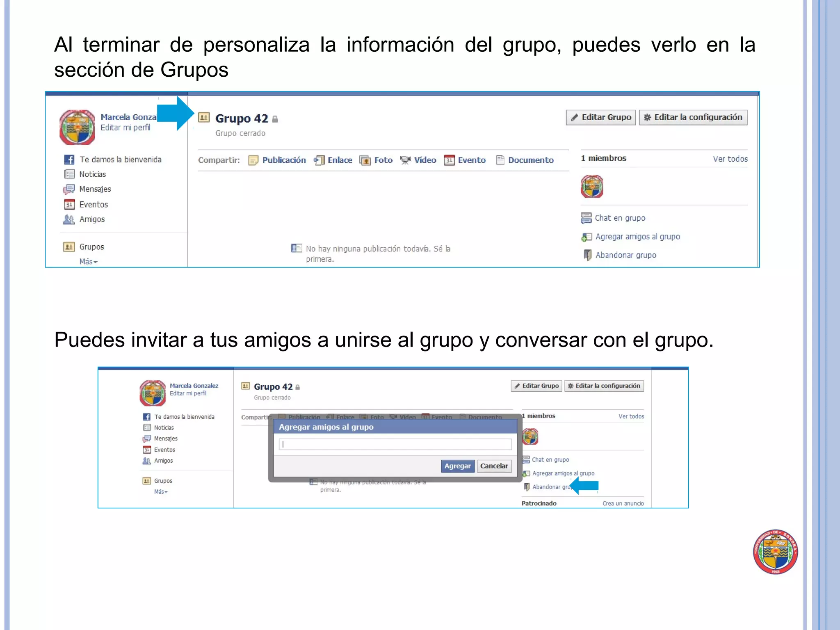Click group icon beside Grupo 42 title, top
Image resolution: width=840 pixels, height=630 pixels.
pyautogui.click(x=204, y=117)
